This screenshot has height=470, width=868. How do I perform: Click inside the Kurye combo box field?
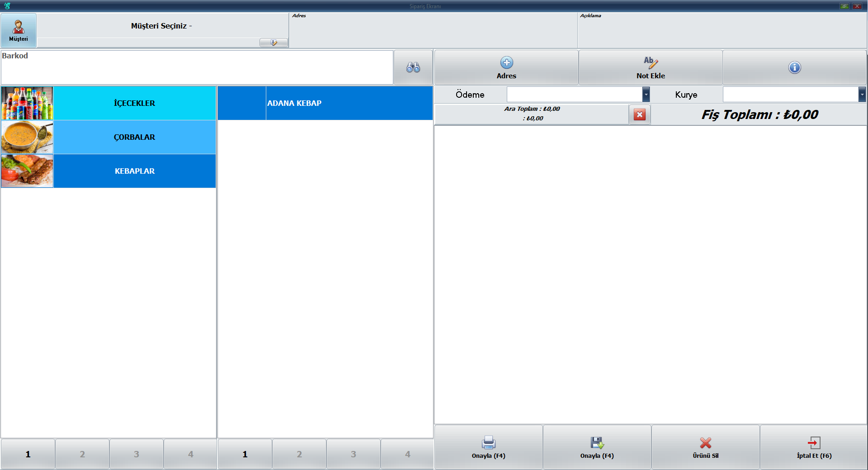pyautogui.click(x=791, y=95)
